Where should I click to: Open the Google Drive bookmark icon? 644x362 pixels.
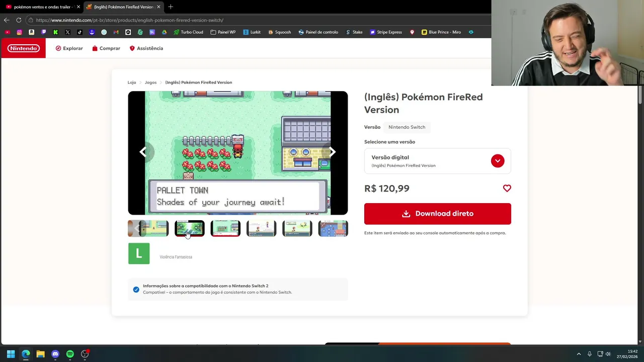165,32
